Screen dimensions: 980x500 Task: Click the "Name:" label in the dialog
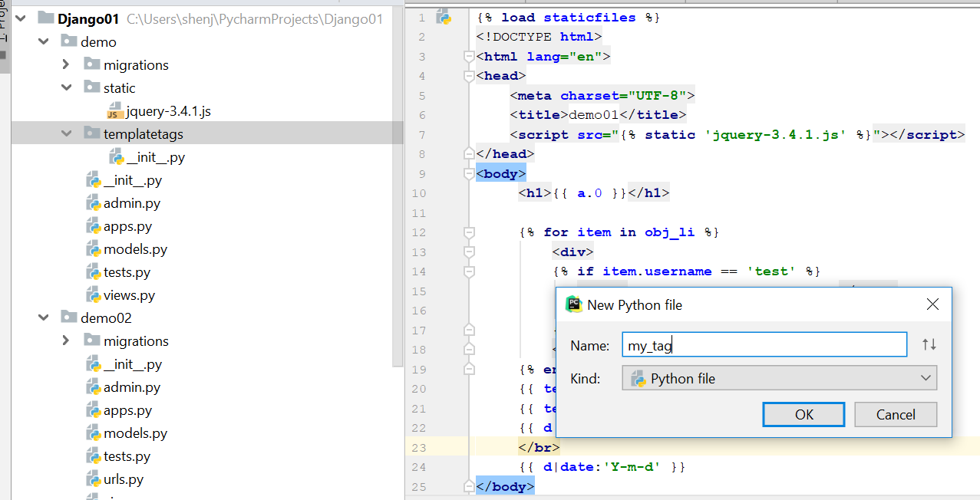pos(590,345)
